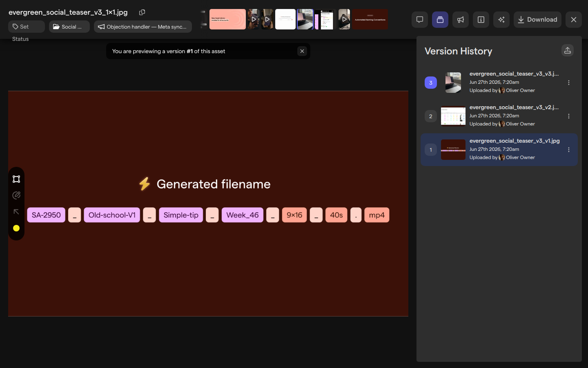
Task: Select version evergreen_social_teaser_v3_v1.jpg row
Action: tap(499, 150)
